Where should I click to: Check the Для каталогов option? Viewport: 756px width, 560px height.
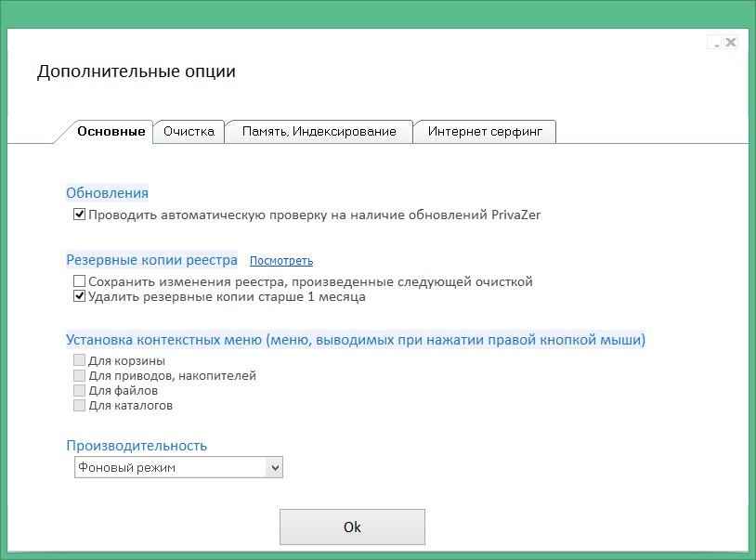(x=79, y=405)
